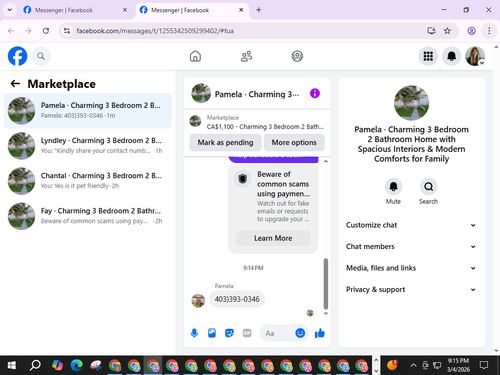Open the Facebook logo home link
The height and width of the screenshot is (375, 500).
pyautogui.click(x=17, y=56)
